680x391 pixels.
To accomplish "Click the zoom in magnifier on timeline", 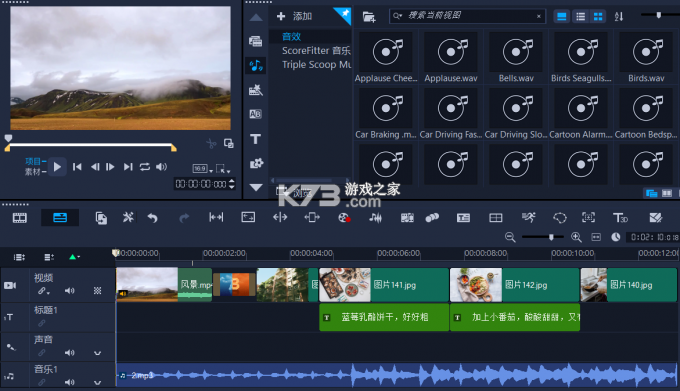I will coord(576,237).
